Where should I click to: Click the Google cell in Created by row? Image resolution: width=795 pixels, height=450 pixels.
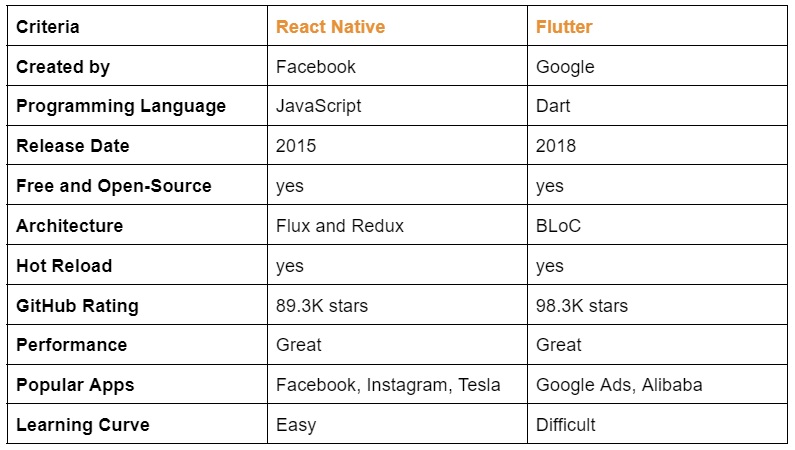[x=657, y=66]
